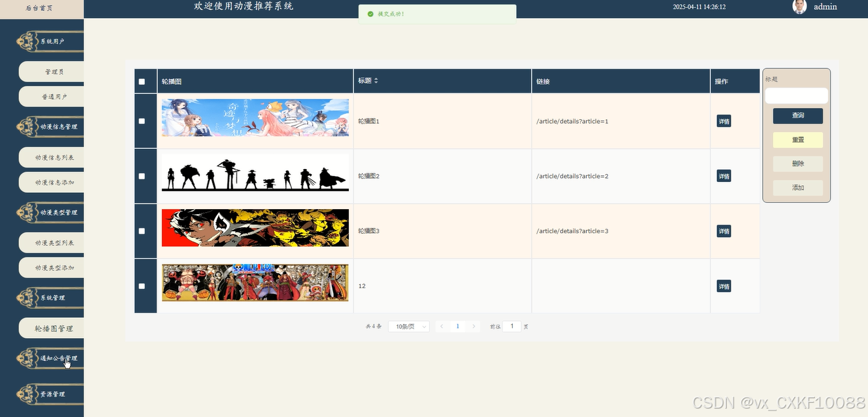The height and width of the screenshot is (417, 868).
Task: Expand the 资源管理 menu group
Action: pyautogui.click(x=49, y=394)
